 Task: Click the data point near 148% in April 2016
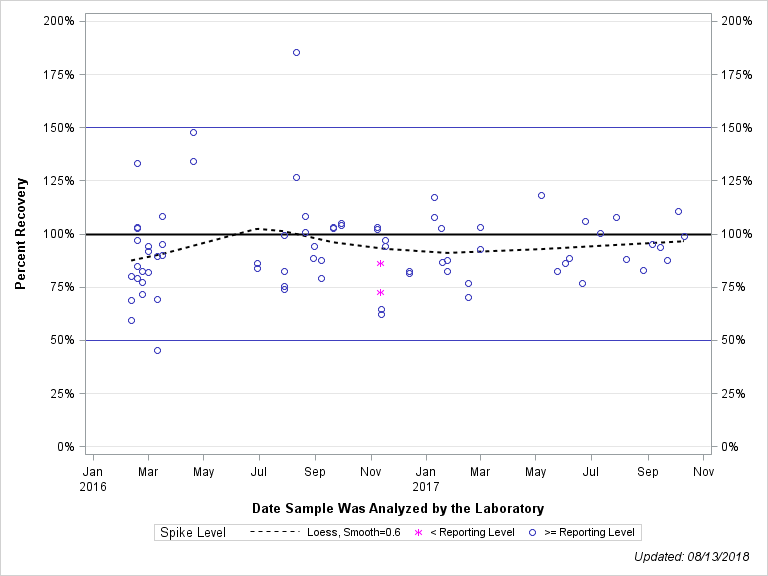(193, 132)
